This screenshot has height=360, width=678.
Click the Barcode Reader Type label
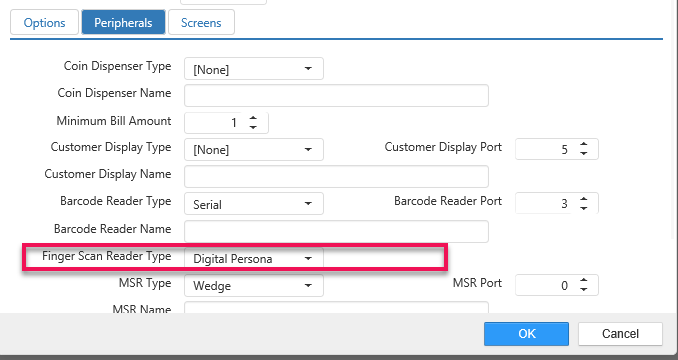pyautogui.click(x=115, y=201)
